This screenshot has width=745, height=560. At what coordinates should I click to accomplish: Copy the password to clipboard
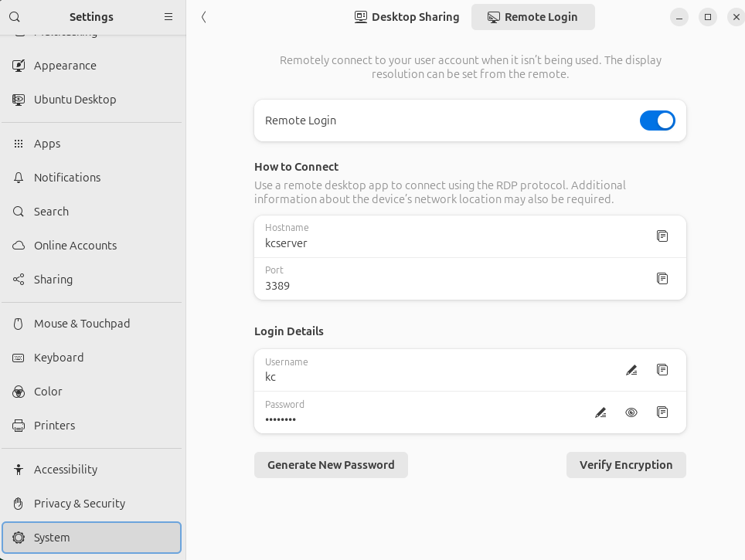pos(662,412)
